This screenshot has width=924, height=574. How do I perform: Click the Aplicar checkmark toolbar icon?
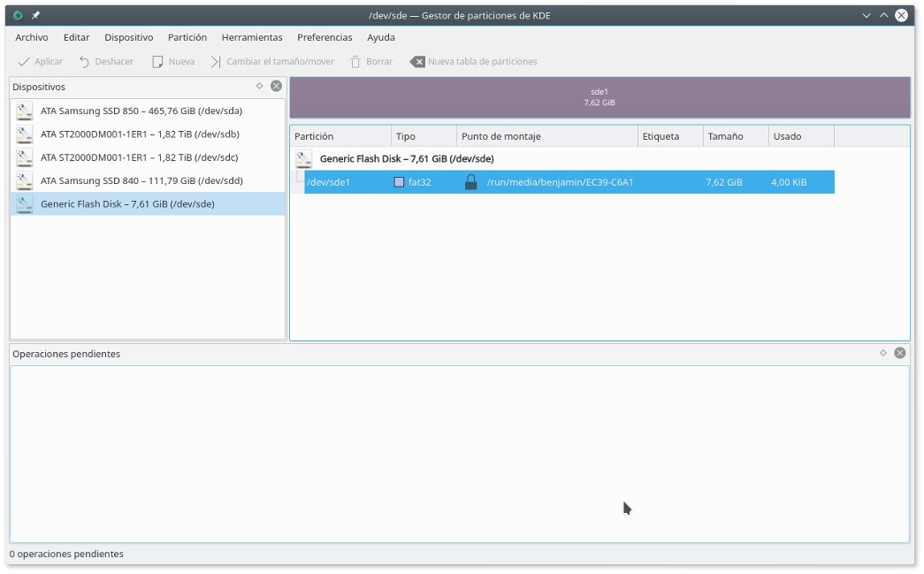pyautogui.click(x=24, y=62)
